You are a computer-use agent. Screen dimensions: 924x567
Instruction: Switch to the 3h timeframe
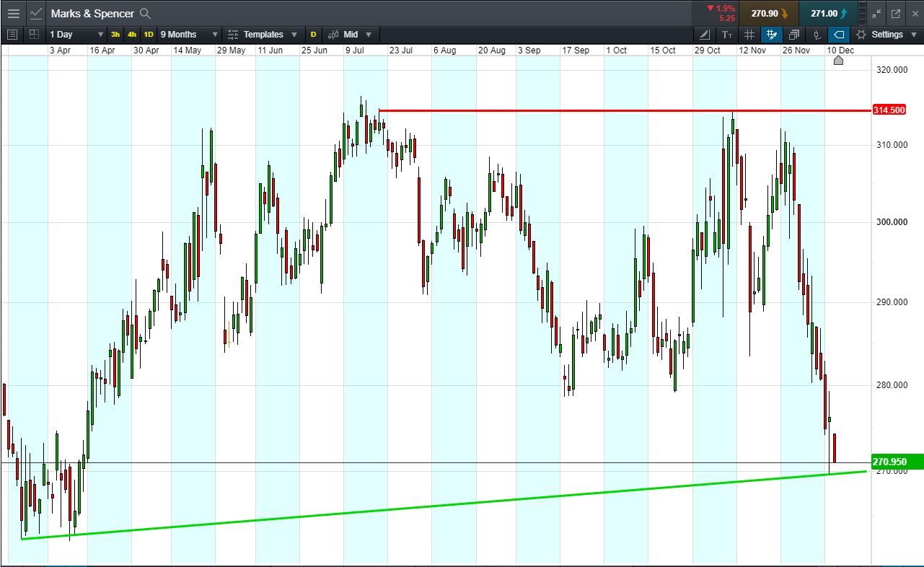point(115,35)
